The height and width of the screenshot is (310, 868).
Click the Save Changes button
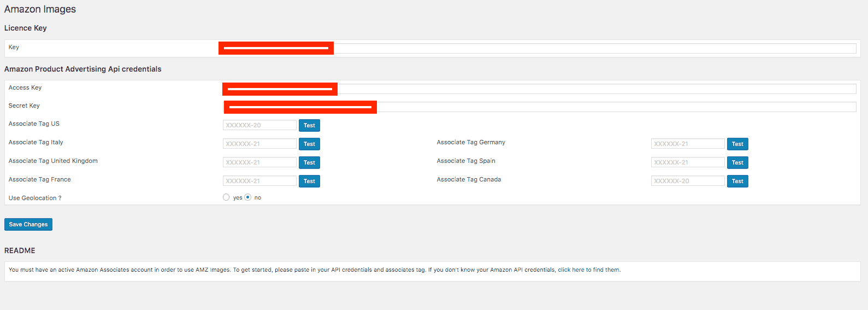point(28,224)
